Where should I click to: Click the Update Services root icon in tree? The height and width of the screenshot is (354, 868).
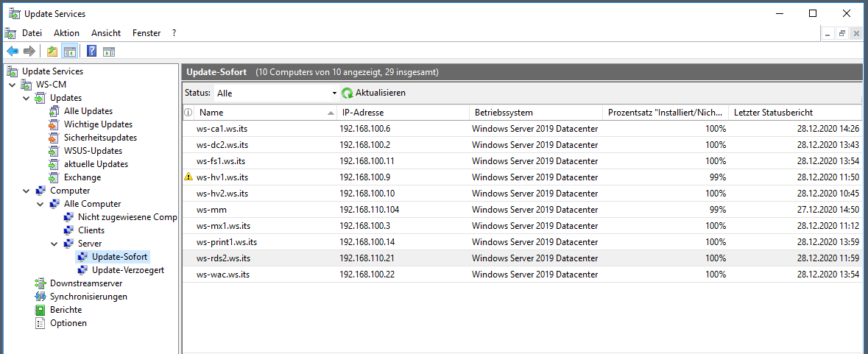pyautogui.click(x=13, y=71)
